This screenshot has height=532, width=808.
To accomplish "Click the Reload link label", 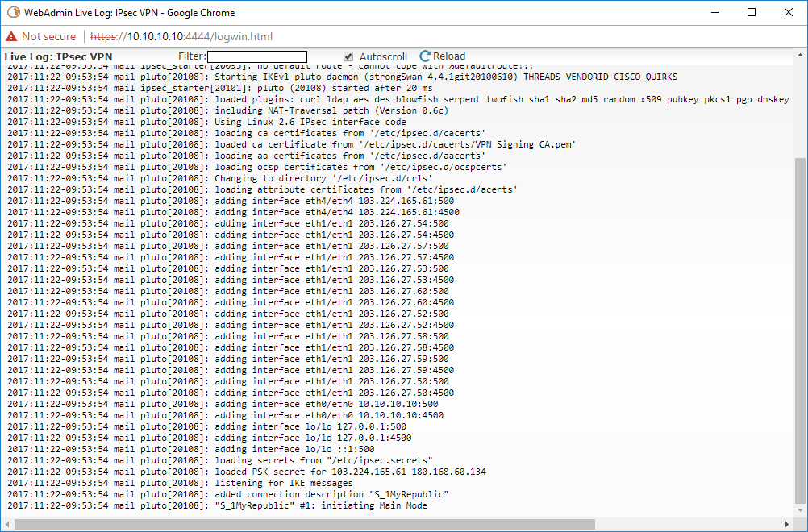I will pyautogui.click(x=449, y=56).
